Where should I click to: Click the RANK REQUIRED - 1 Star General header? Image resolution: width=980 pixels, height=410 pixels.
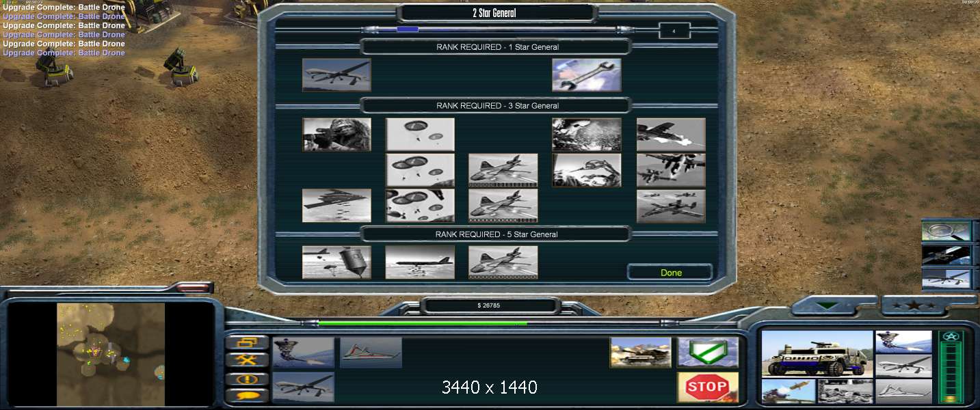[x=497, y=47]
